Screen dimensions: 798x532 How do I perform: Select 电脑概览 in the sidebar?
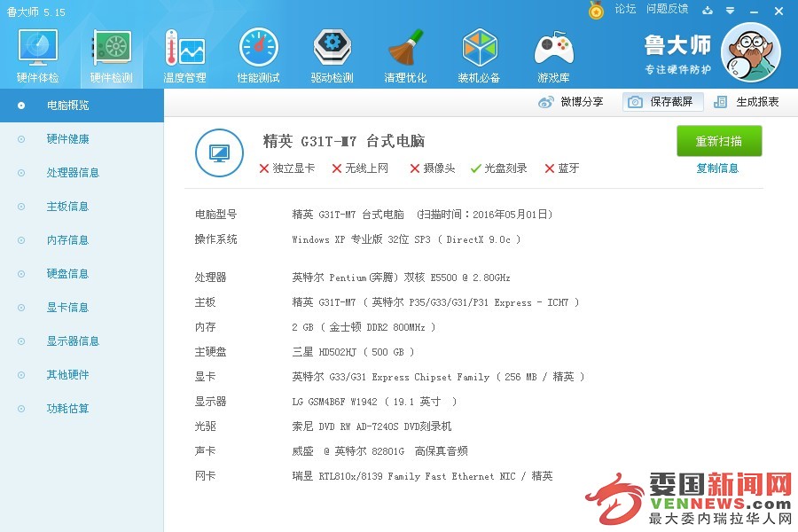[x=82, y=106]
